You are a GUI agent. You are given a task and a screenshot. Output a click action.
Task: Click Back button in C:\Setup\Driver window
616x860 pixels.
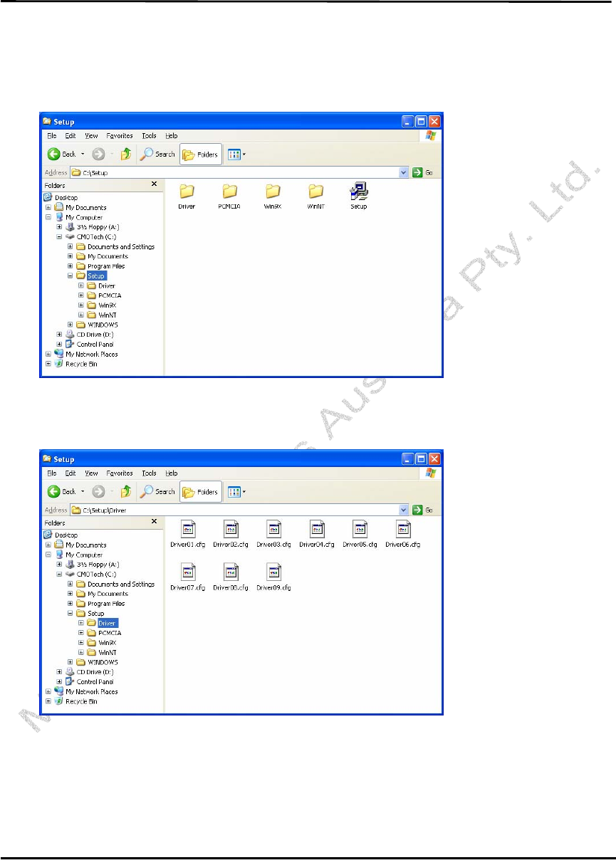pyautogui.click(x=62, y=491)
